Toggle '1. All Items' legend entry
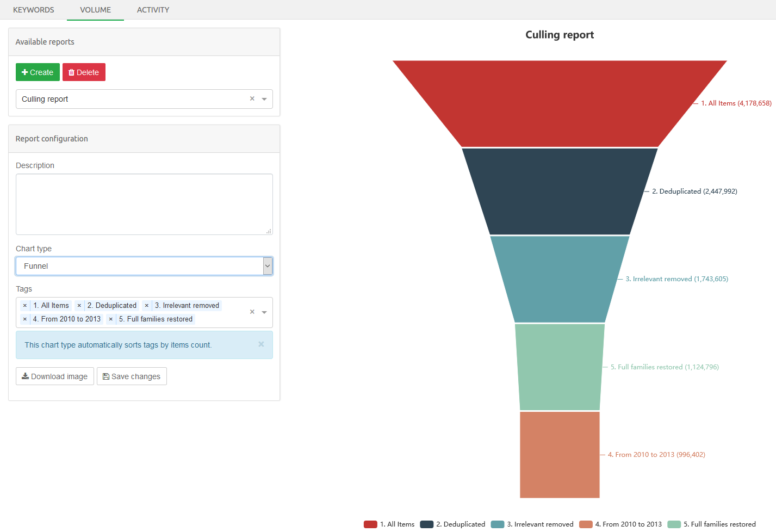Viewport: 776px width, 532px height. click(x=389, y=524)
